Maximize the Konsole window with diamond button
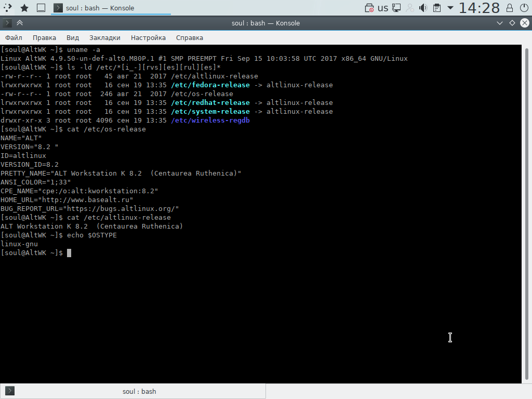 click(x=512, y=23)
